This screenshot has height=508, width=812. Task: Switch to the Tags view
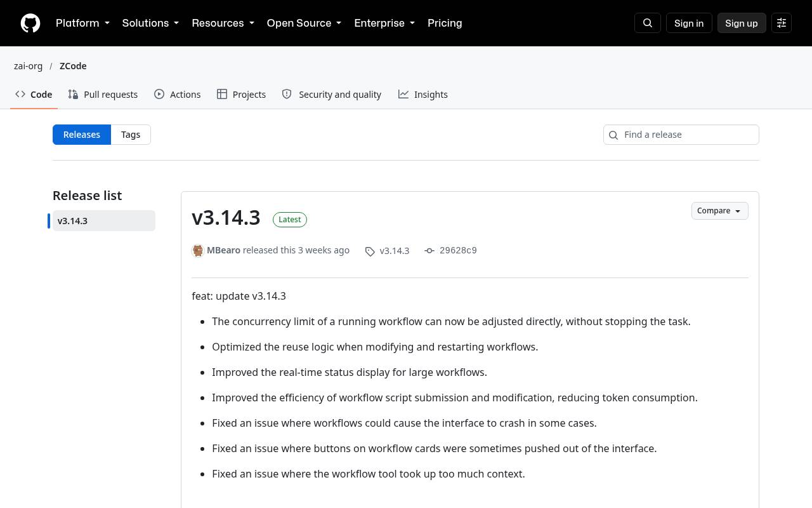pos(131,135)
